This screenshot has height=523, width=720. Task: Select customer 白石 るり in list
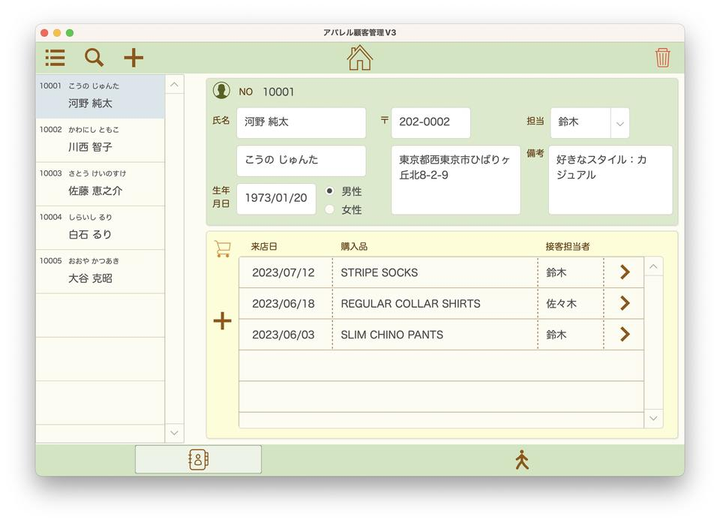(x=100, y=227)
